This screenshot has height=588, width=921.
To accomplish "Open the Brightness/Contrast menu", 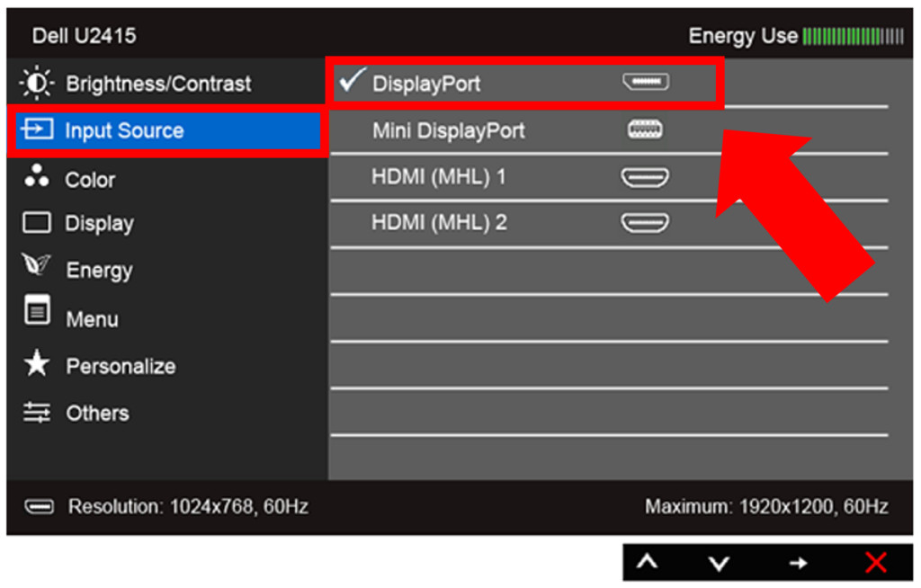I will (167, 84).
